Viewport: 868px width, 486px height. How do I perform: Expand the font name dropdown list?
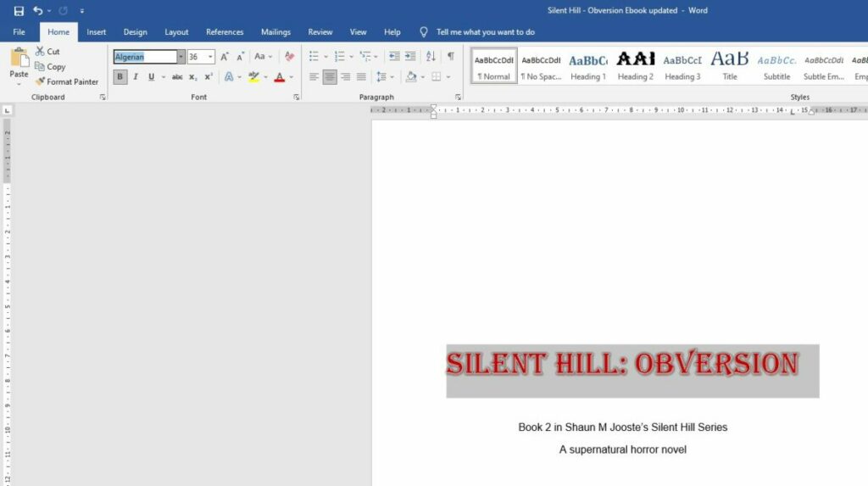coord(181,57)
